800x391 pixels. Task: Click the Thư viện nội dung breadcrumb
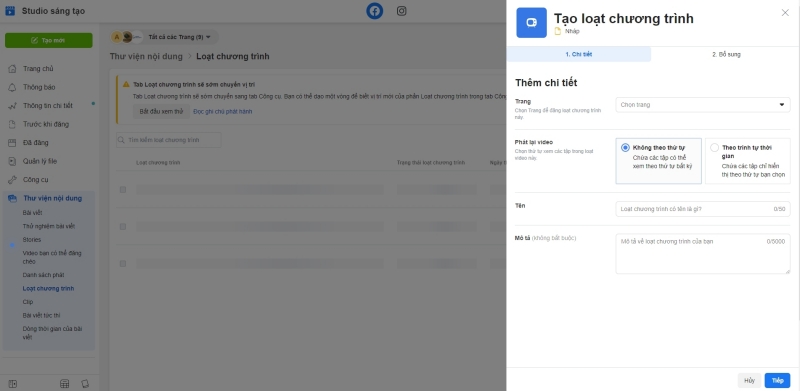pyautogui.click(x=146, y=56)
